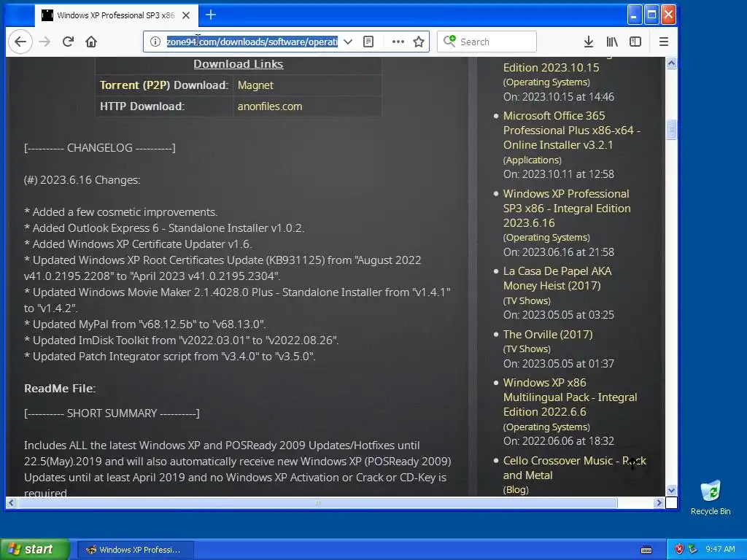
Task: Select the Windows XP Professional SP3 tab
Action: (x=116, y=15)
